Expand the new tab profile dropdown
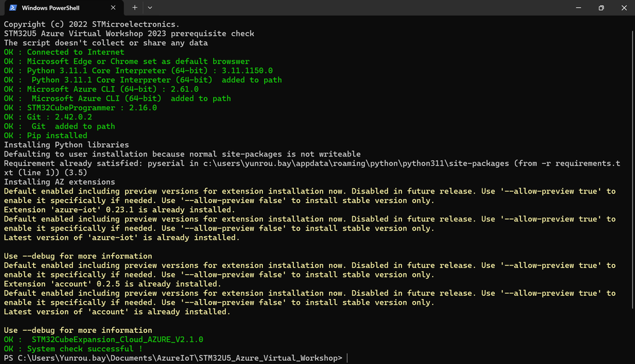The height and width of the screenshot is (364, 635). click(x=150, y=8)
